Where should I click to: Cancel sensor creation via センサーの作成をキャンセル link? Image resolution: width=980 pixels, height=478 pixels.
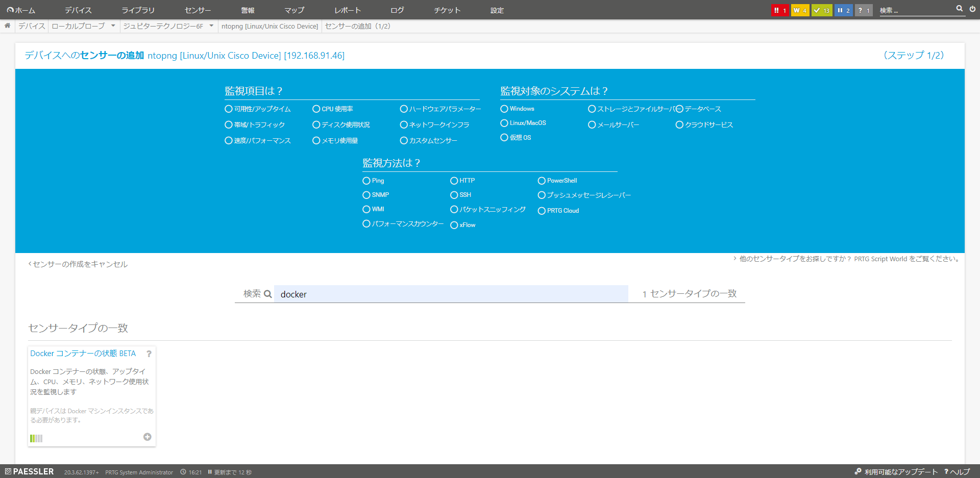tap(78, 264)
